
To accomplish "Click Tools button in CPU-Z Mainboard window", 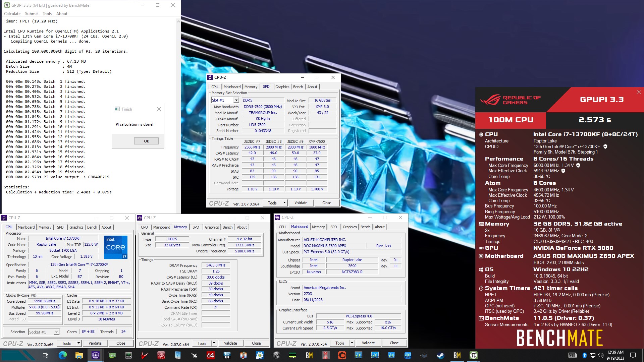I will point(339,343).
